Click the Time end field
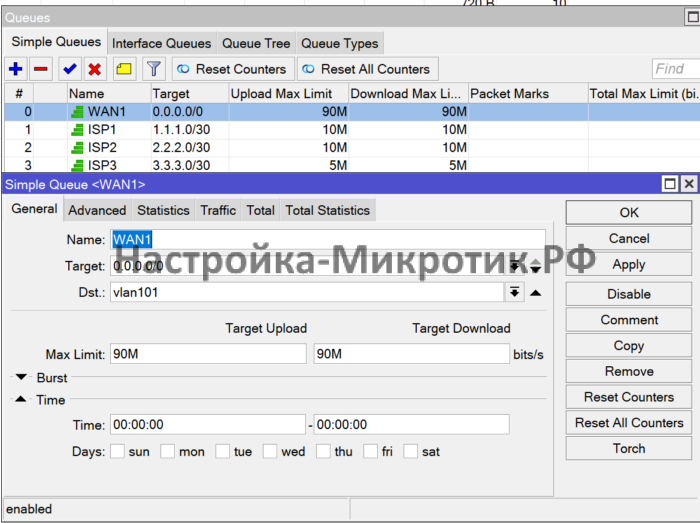Screen dimensions: 700x523 pos(411,424)
